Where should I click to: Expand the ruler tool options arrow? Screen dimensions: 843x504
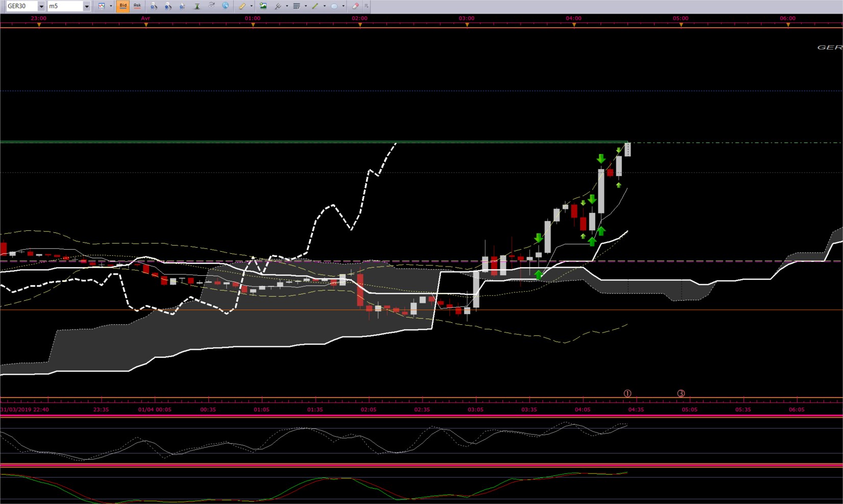[x=251, y=6]
